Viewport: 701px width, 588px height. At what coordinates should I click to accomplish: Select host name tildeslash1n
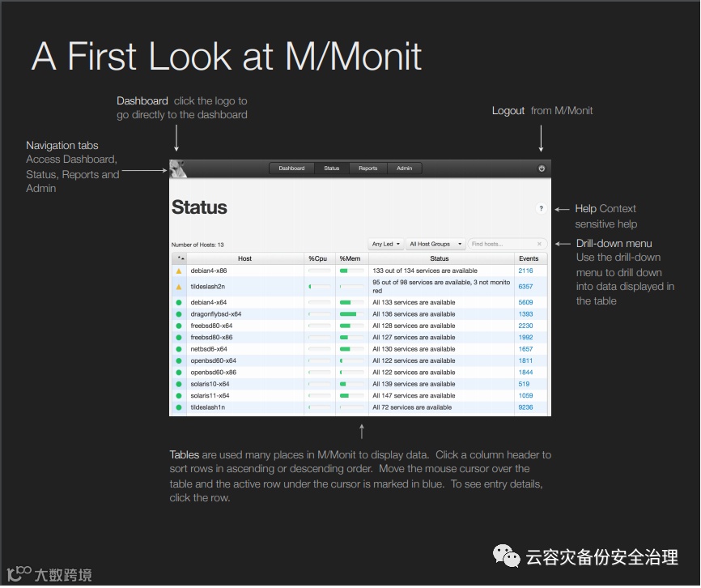click(207, 407)
